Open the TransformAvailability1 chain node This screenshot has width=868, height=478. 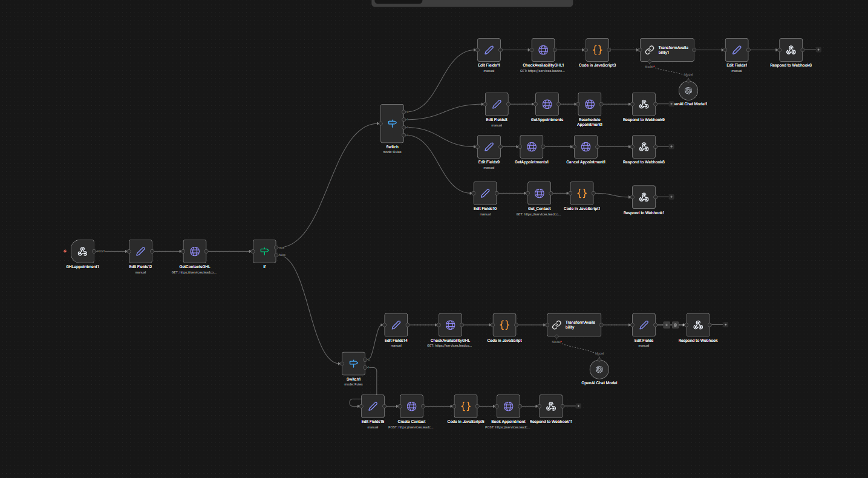[667, 50]
